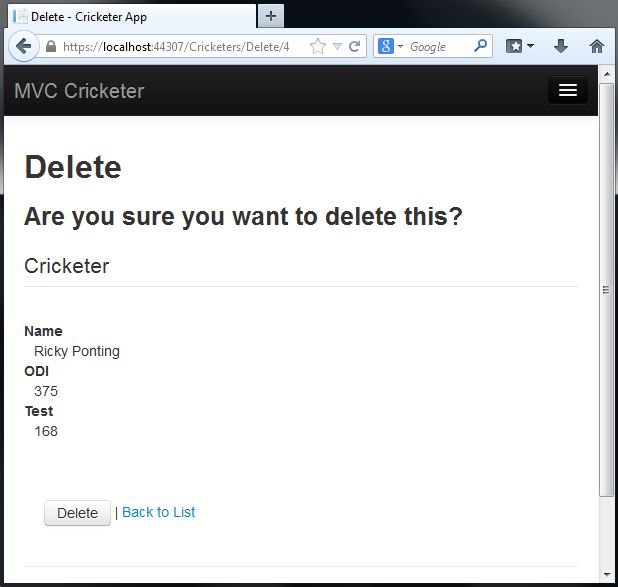Click the padlock icon in the address bar
Viewport: 618px width, 587px height.
tap(51, 47)
